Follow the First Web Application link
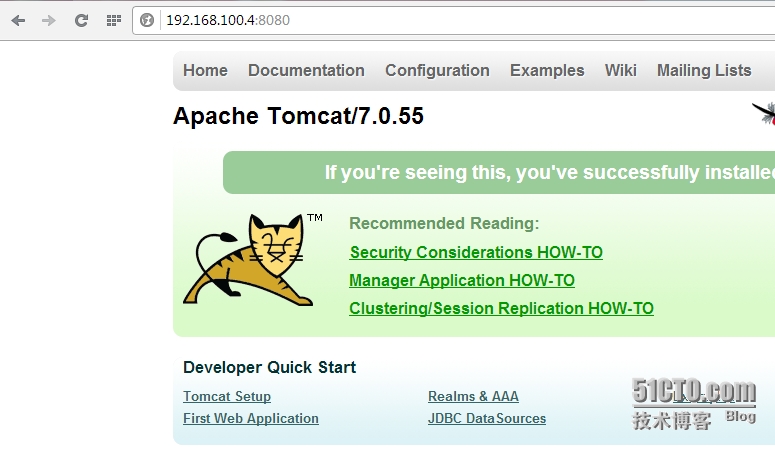The height and width of the screenshot is (449, 775). [251, 418]
